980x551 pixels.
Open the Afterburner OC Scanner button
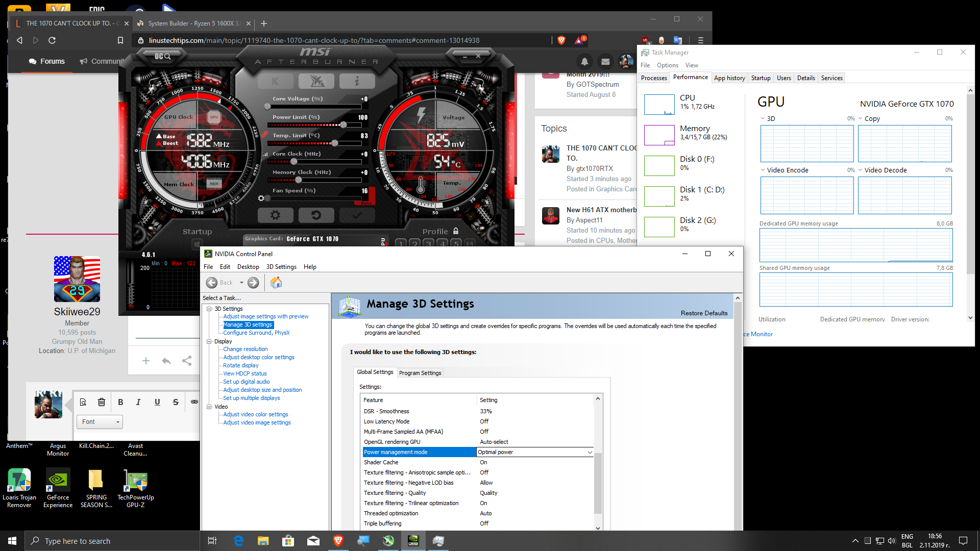[x=162, y=56]
